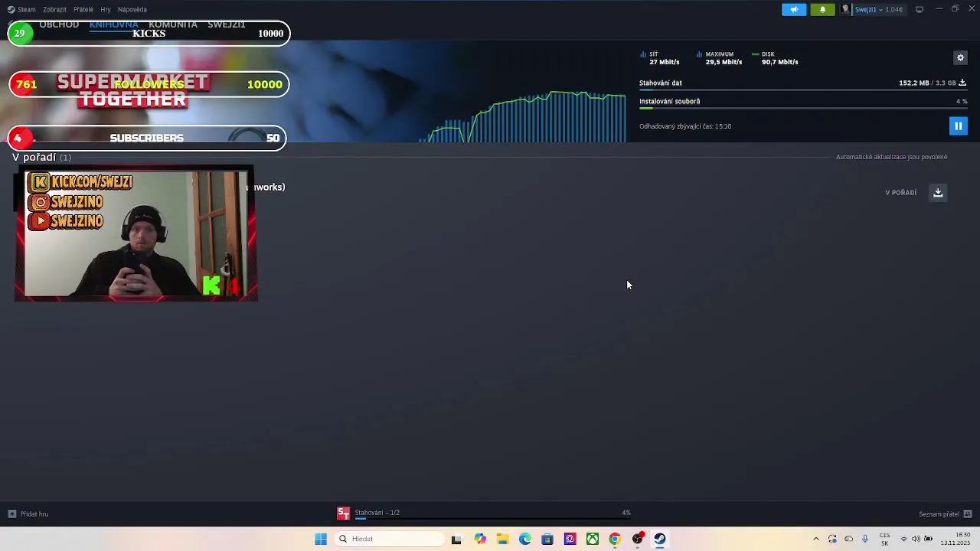This screenshot has width=980, height=551.
Task: Click the OneDrive cloud tray icon
Action: pyautogui.click(x=848, y=539)
